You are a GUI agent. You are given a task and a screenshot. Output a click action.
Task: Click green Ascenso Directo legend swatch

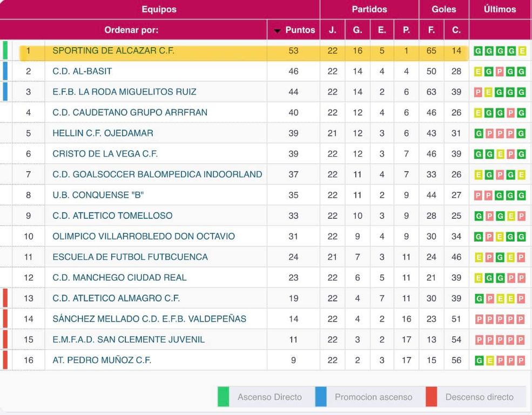pos(223,397)
